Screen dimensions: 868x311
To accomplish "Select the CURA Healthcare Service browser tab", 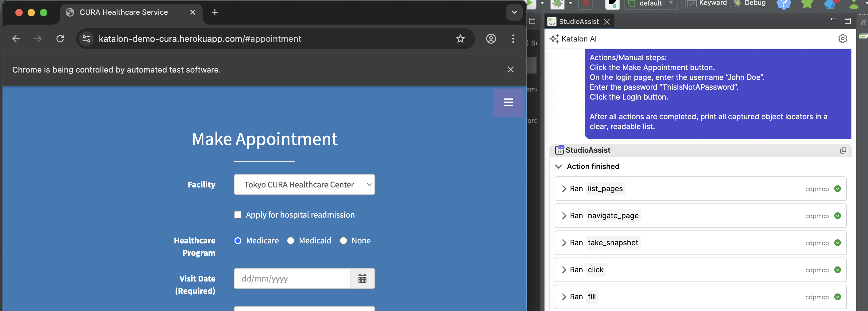I will [x=123, y=12].
